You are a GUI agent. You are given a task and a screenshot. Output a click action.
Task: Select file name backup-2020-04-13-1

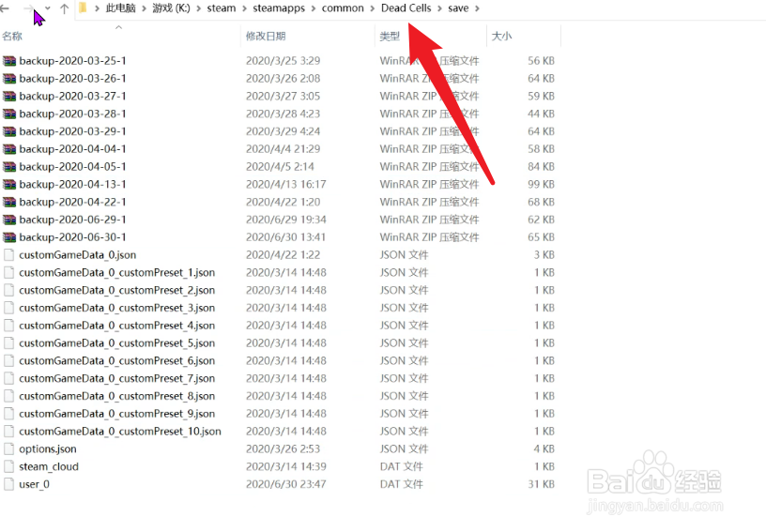[x=72, y=185]
